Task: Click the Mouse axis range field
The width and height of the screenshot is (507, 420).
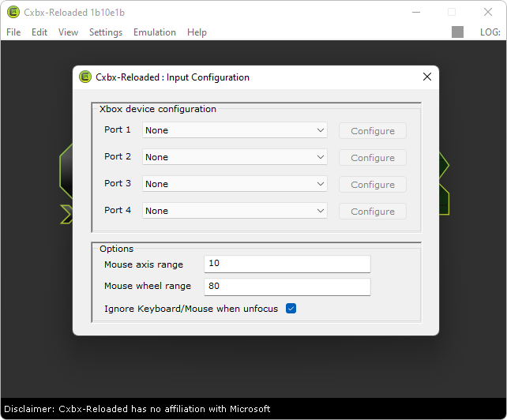Action: tap(287, 264)
